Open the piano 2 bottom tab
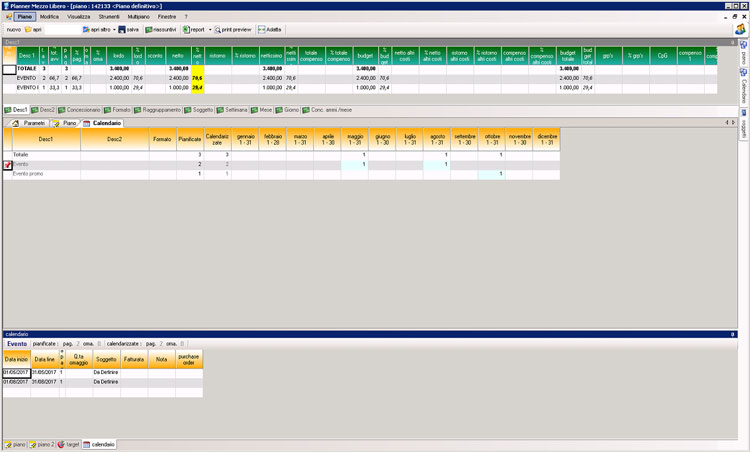Image resolution: width=750 pixels, height=452 pixels. tap(41, 444)
